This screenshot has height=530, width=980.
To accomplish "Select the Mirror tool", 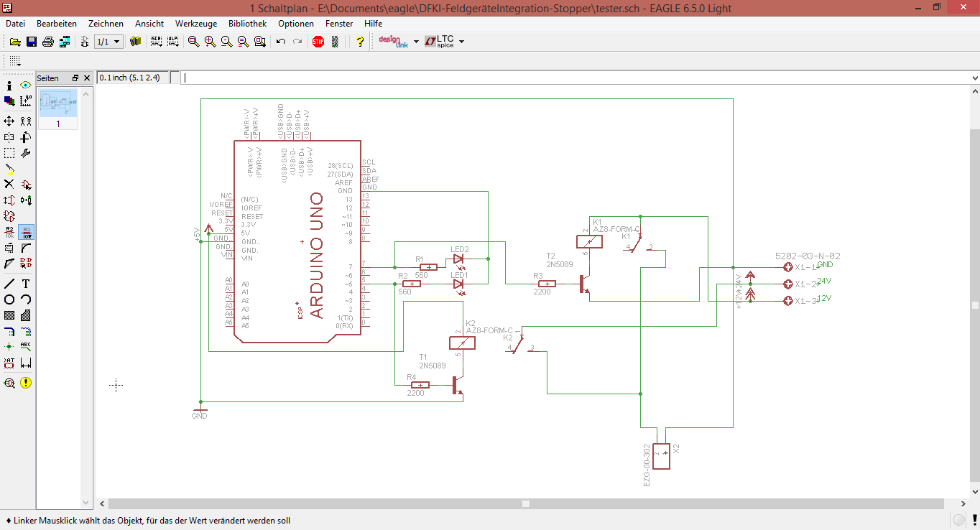I will (x=9, y=137).
